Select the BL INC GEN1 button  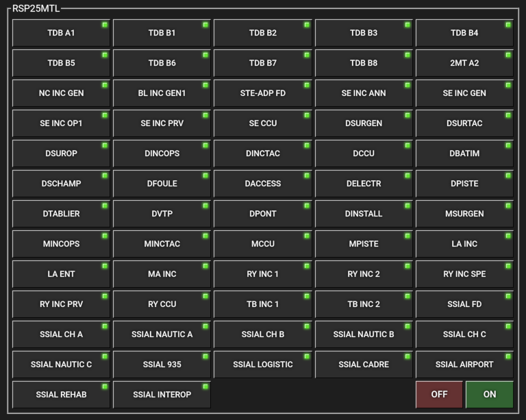(162, 93)
